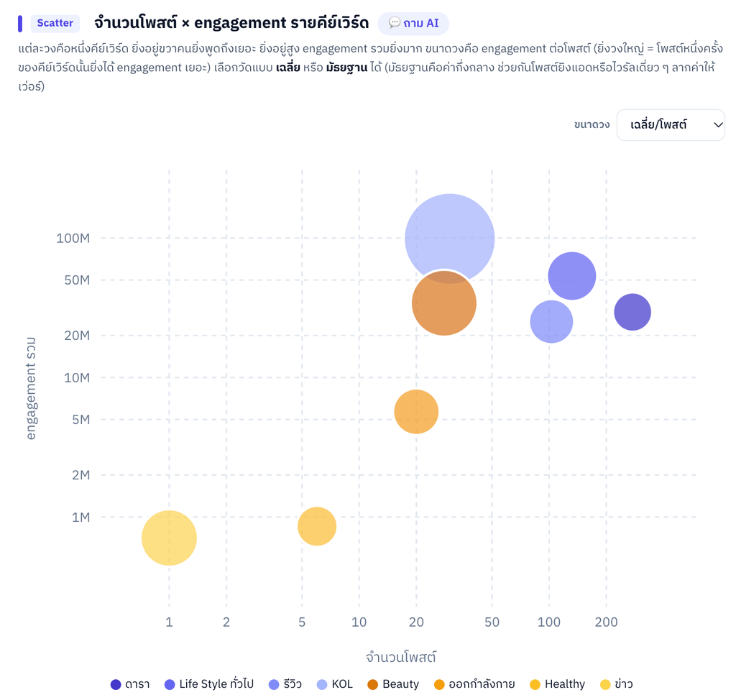
Task: Select the brown-orange Beauty bubble
Action: (x=444, y=303)
